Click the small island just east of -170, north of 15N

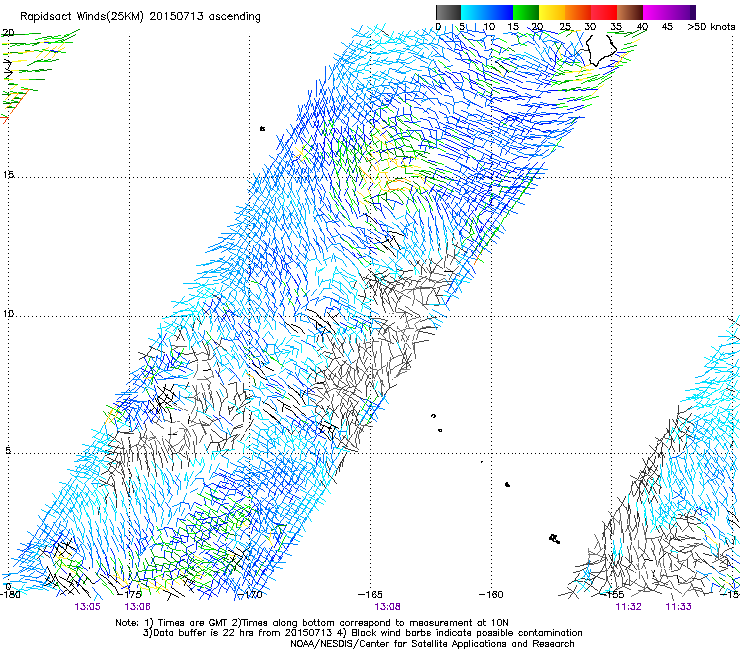tap(262, 128)
